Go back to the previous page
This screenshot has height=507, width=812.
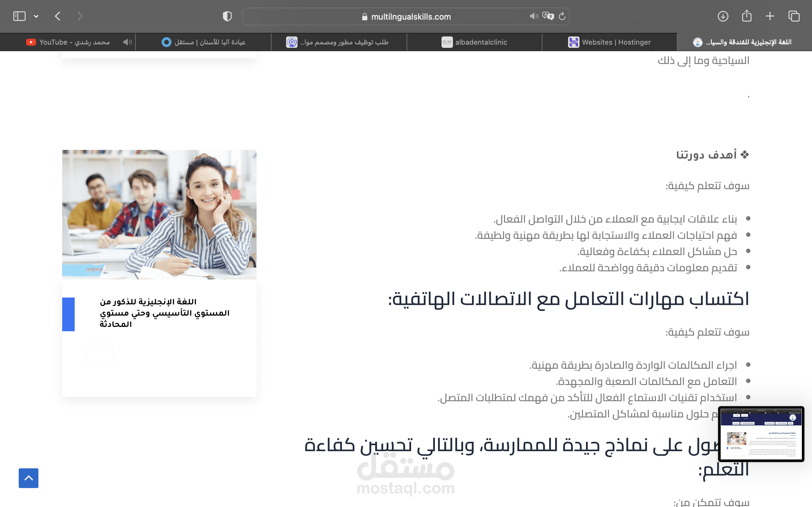click(58, 16)
